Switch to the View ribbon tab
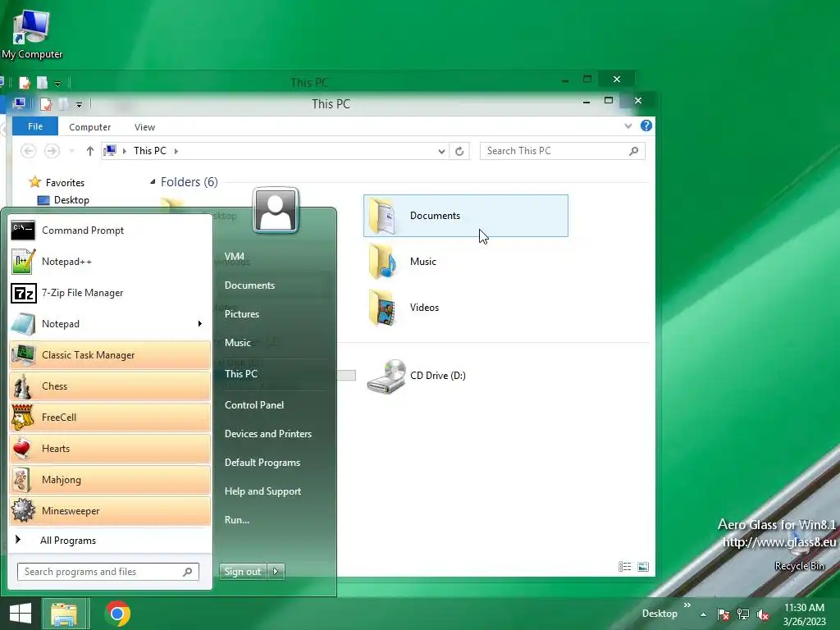840x630 pixels. (x=144, y=127)
